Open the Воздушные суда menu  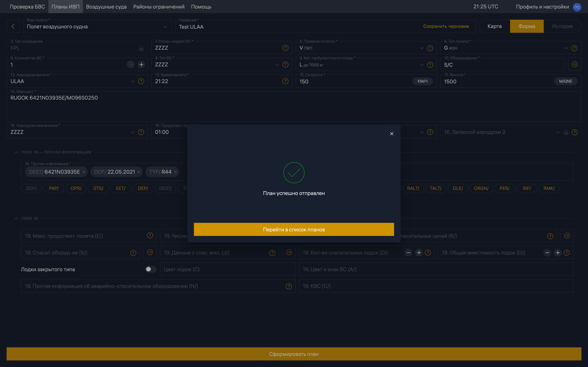[106, 7]
